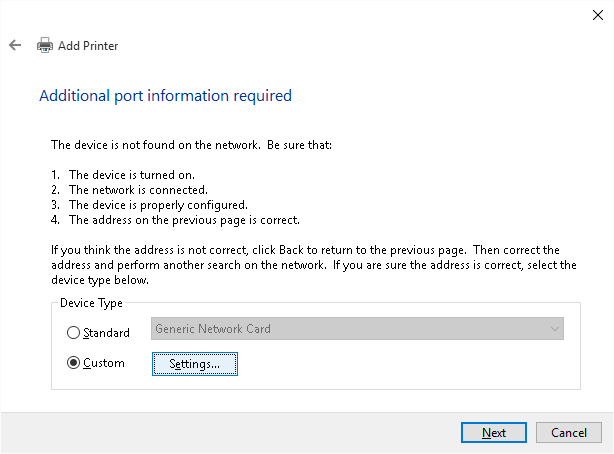Click the 'device is not found' message
The image size is (614, 454).
pos(191,145)
